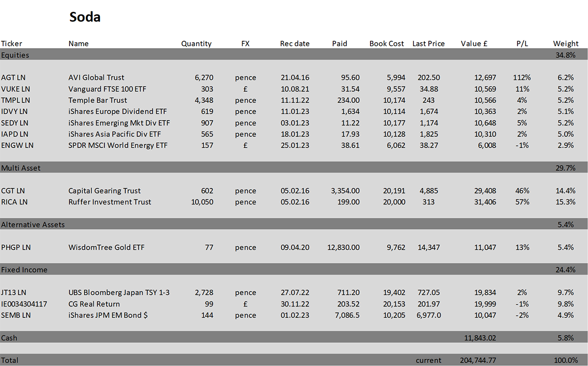Select the Capital Gearing Trust name
Viewport: 588px width, 366px height.
click(x=105, y=191)
